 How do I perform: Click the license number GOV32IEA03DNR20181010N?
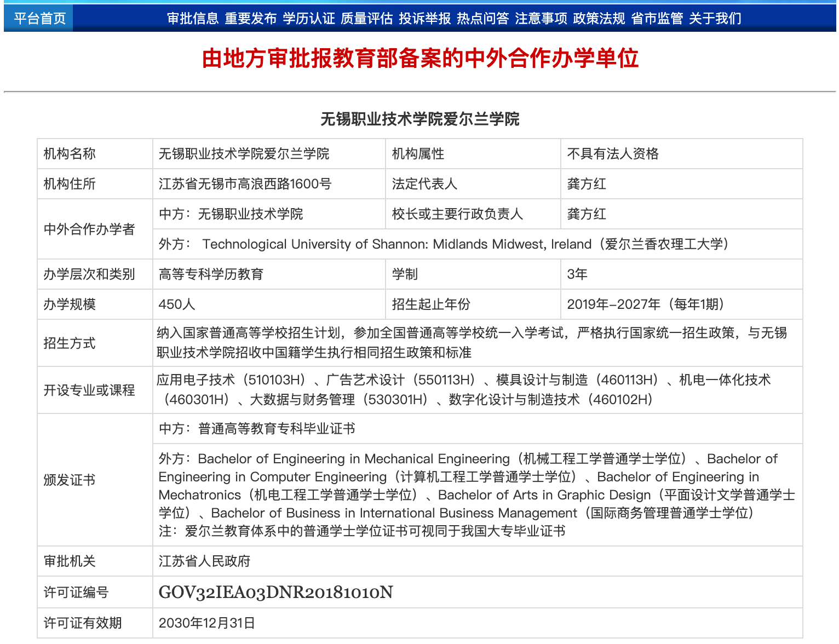(x=276, y=592)
